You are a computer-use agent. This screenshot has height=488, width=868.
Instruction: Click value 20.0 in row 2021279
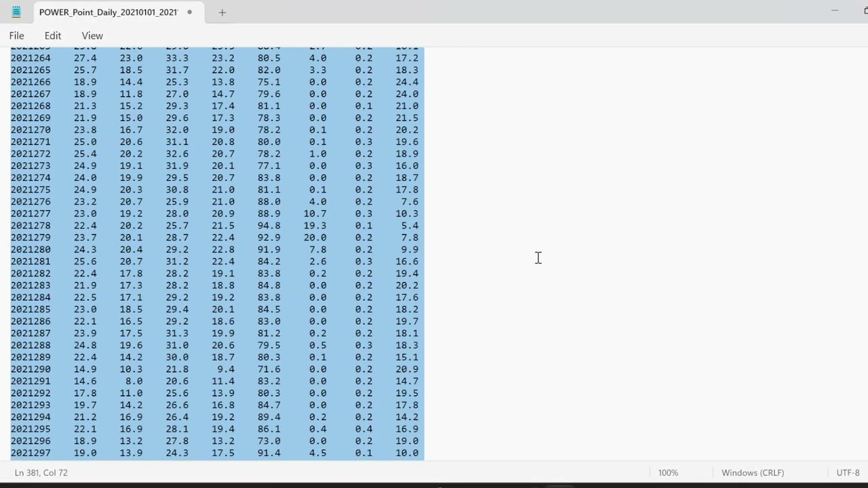(x=315, y=237)
